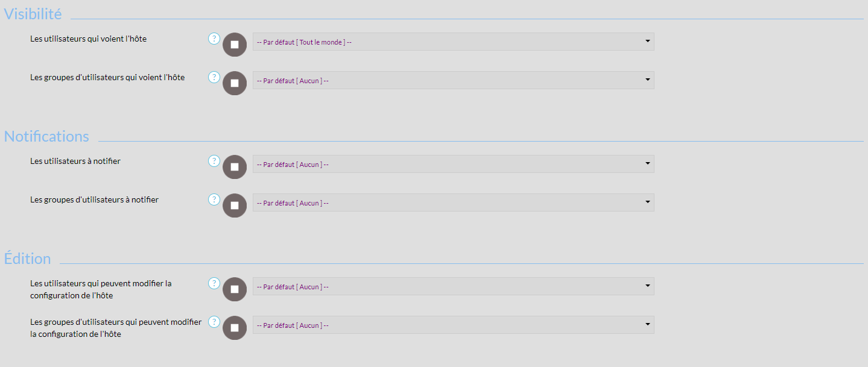Open the 'Tout le monde' default users dropdown
Image resolution: width=868 pixels, height=367 pixels.
[453, 42]
